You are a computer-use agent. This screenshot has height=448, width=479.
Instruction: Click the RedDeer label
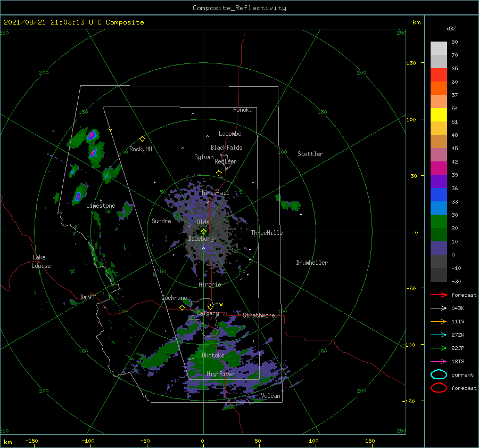[226, 161]
